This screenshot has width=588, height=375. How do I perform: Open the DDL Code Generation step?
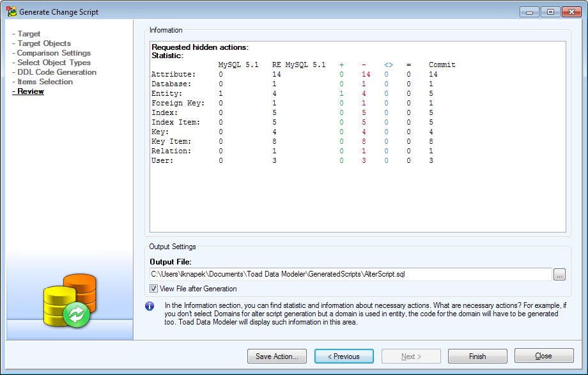tap(57, 72)
